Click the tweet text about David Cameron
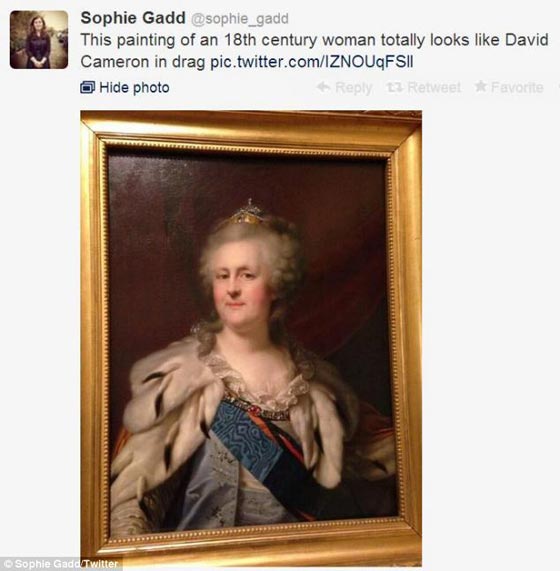 [314, 51]
